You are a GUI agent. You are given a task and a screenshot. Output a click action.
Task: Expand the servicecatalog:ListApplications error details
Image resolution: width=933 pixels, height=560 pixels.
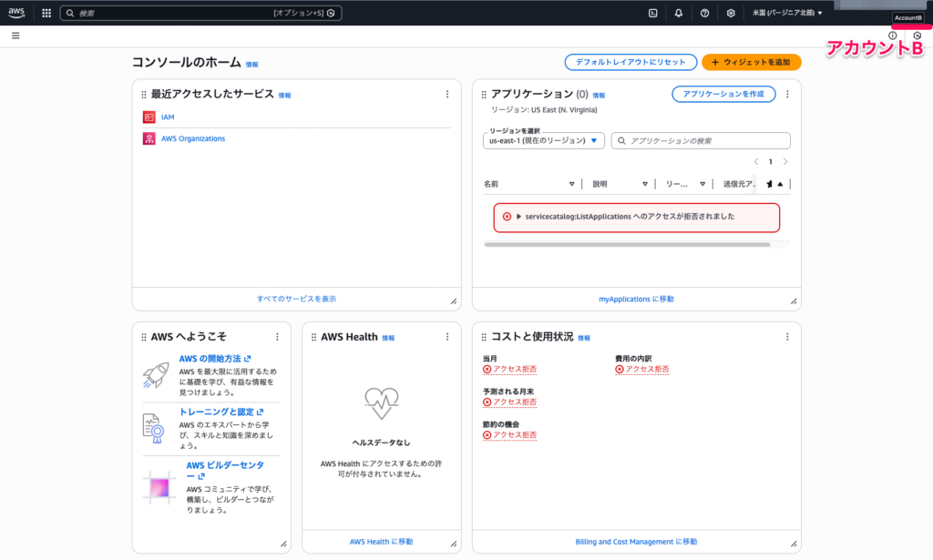coord(518,217)
